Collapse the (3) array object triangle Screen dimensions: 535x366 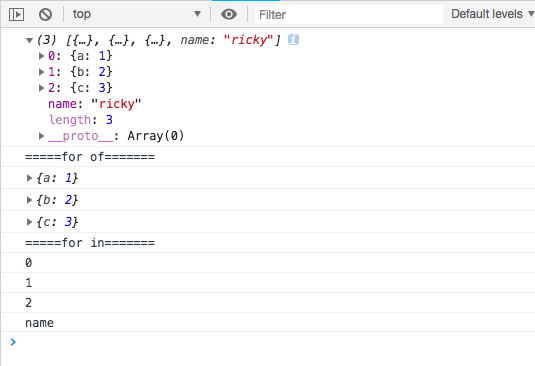pos(29,41)
